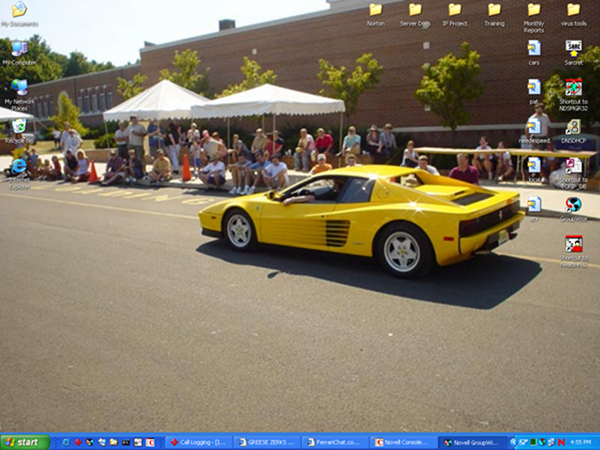Open My Computer on the desktop
This screenshot has width=600, height=450.
pyautogui.click(x=19, y=54)
